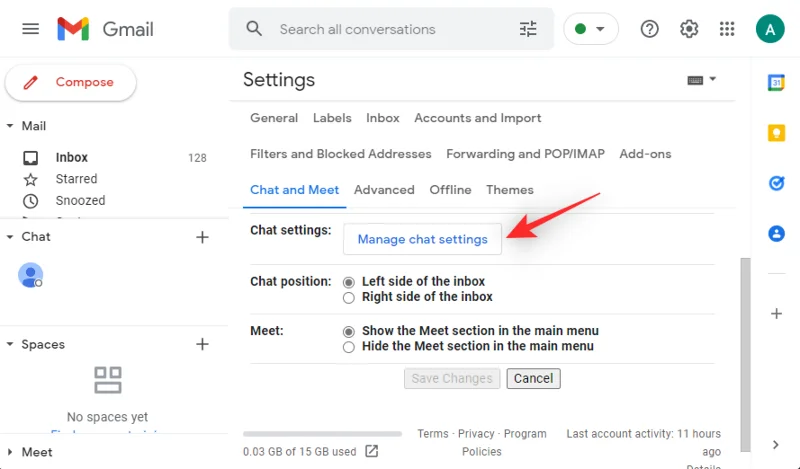
Task: Click the settings vertical scrollbar
Action: click(x=745, y=355)
